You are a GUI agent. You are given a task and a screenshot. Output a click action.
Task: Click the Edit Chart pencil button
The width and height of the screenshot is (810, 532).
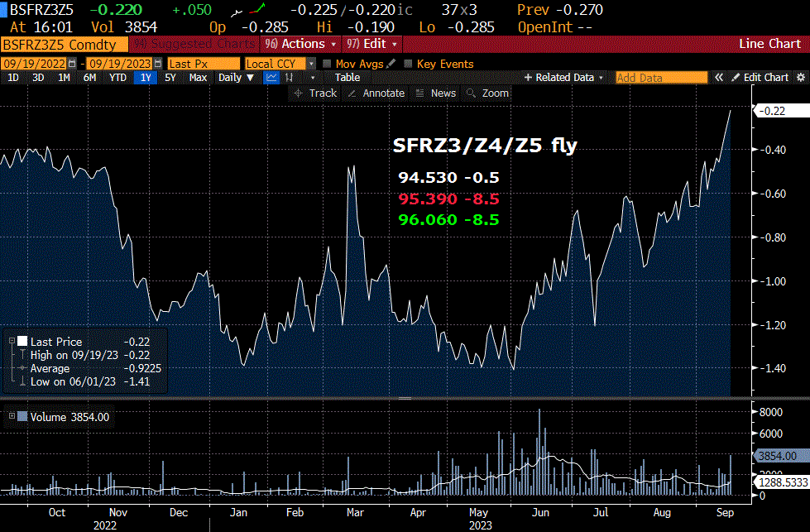760,78
